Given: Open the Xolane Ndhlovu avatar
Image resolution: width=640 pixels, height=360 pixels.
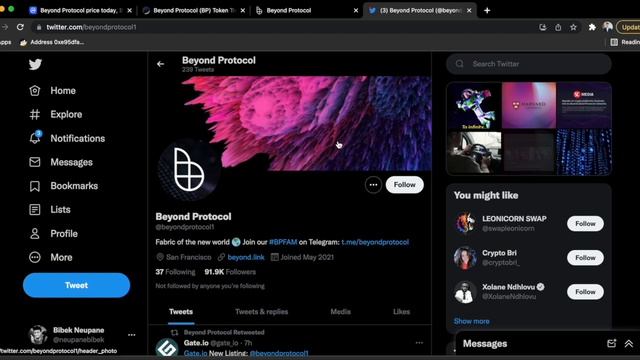Looking at the screenshot, I should (465, 292).
